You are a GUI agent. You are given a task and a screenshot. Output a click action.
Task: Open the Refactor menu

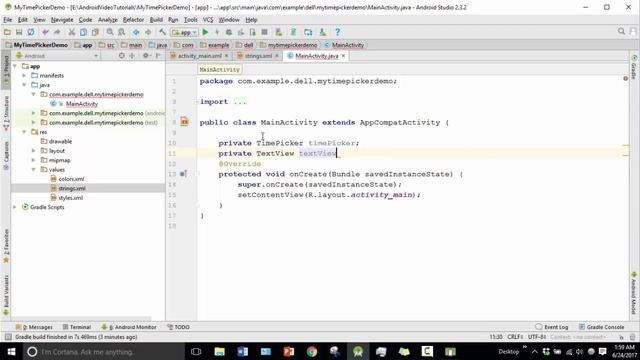pyautogui.click(x=133, y=20)
